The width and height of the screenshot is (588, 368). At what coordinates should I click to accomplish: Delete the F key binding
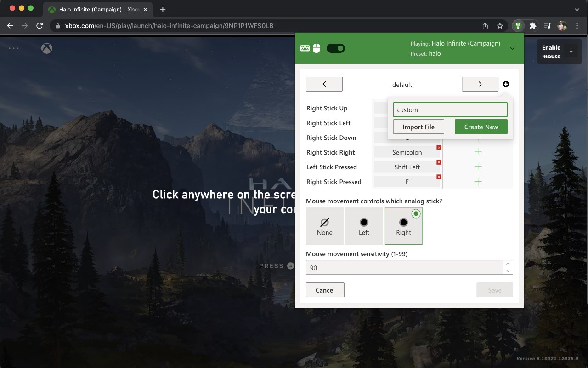point(439,177)
